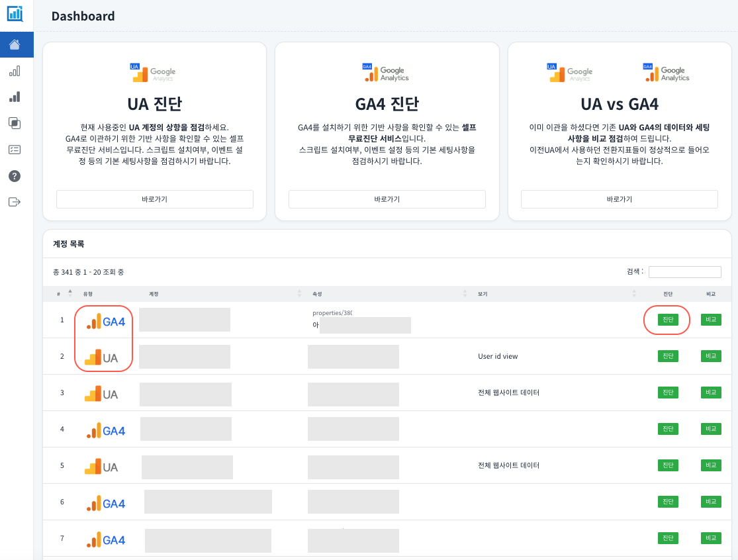This screenshot has width=738, height=560.
Task: Click '총 341 중 1 - 20 조회 중' text
Action: (89, 272)
